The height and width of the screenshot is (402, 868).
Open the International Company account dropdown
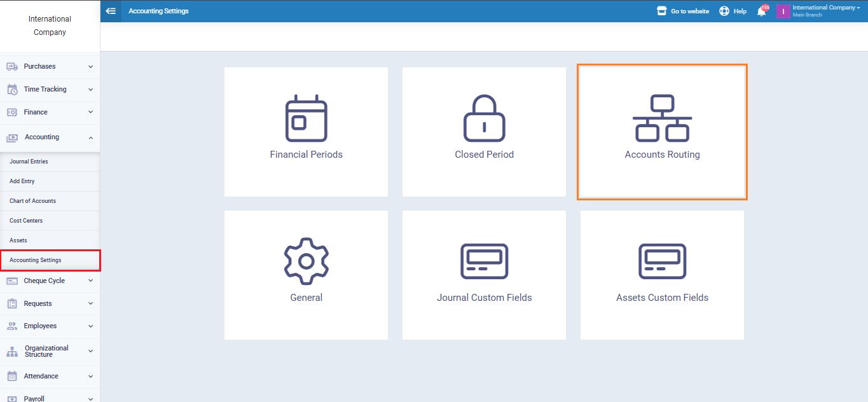coord(825,11)
